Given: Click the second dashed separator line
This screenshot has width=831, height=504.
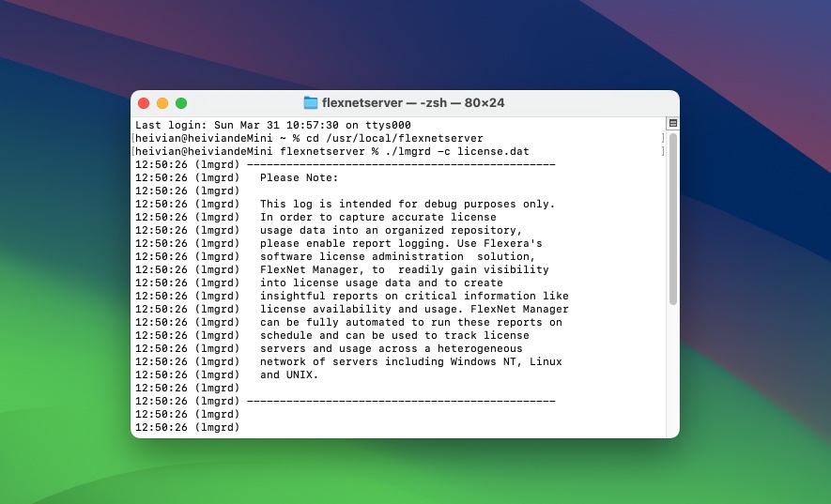Looking at the screenshot, I should pyautogui.click(x=400, y=401).
